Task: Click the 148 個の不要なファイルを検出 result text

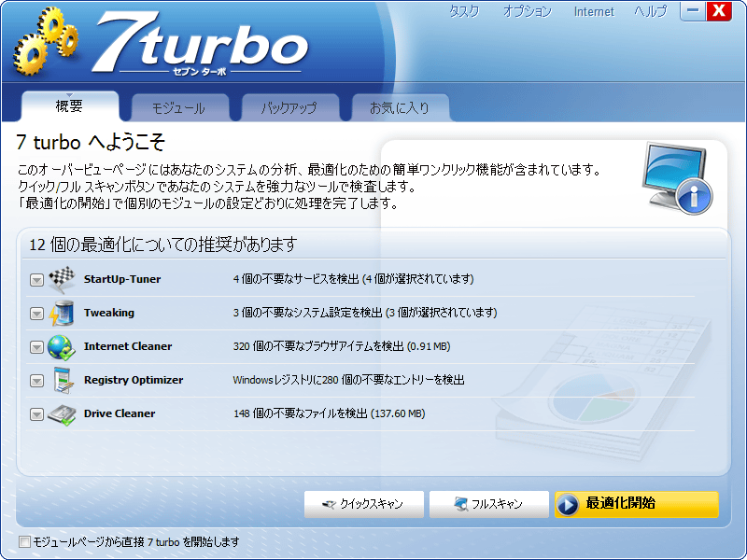Action: [330, 413]
